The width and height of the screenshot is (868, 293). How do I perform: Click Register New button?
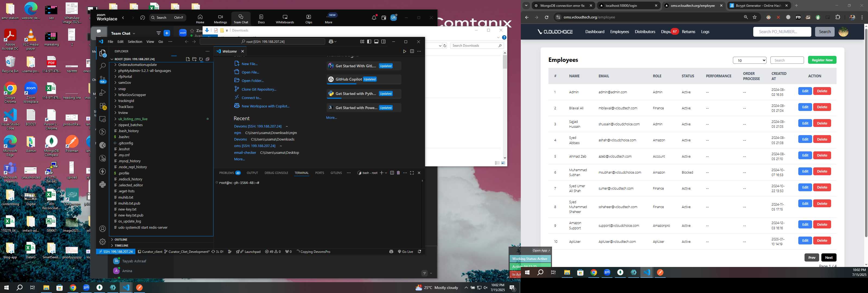tap(822, 60)
